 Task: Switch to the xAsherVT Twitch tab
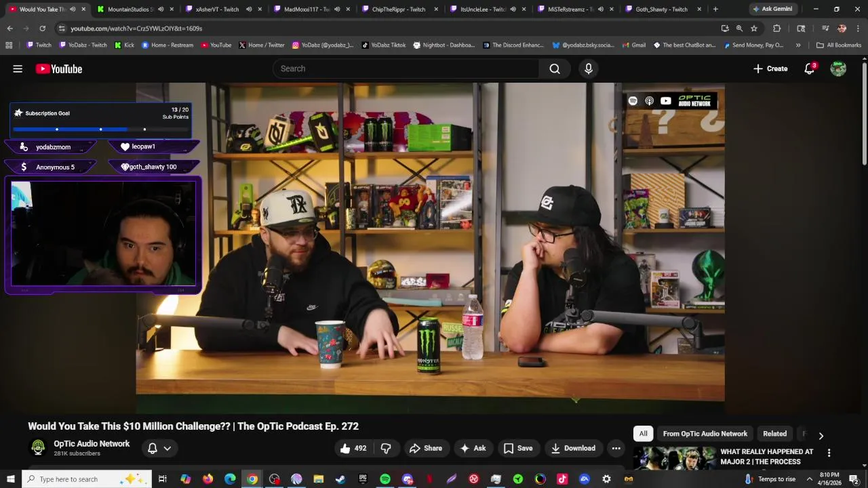pos(217,9)
